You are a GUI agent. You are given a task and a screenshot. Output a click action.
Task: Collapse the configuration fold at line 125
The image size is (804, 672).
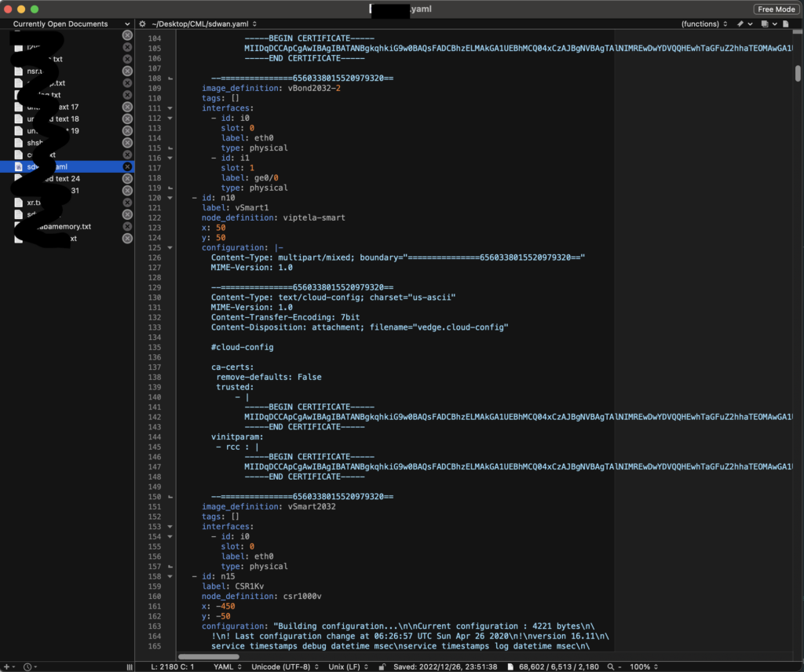(170, 248)
